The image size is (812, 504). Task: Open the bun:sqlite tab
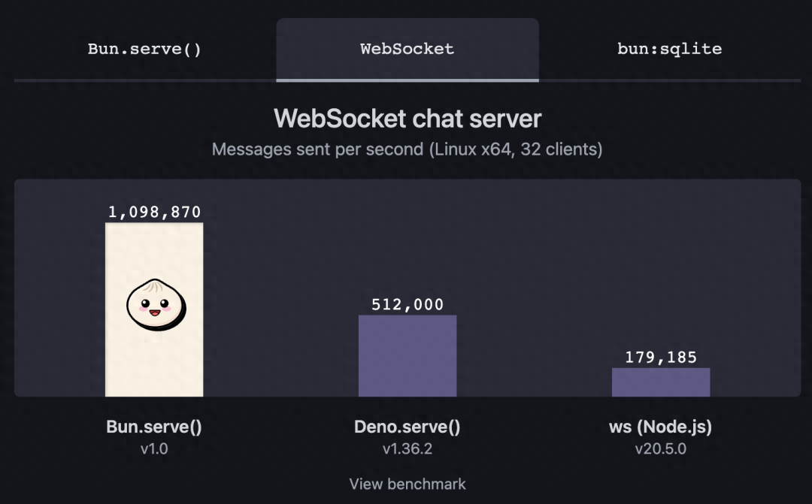pyautogui.click(x=670, y=50)
